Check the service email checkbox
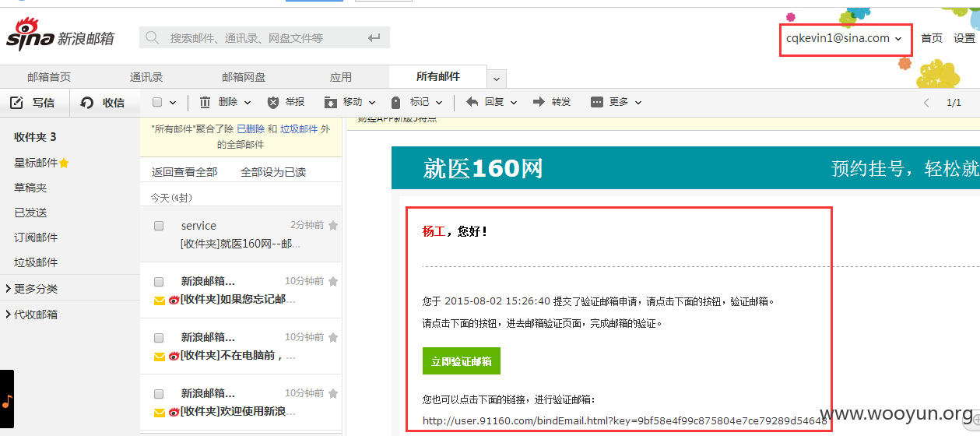This screenshot has width=980, height=436. (159, 226)
